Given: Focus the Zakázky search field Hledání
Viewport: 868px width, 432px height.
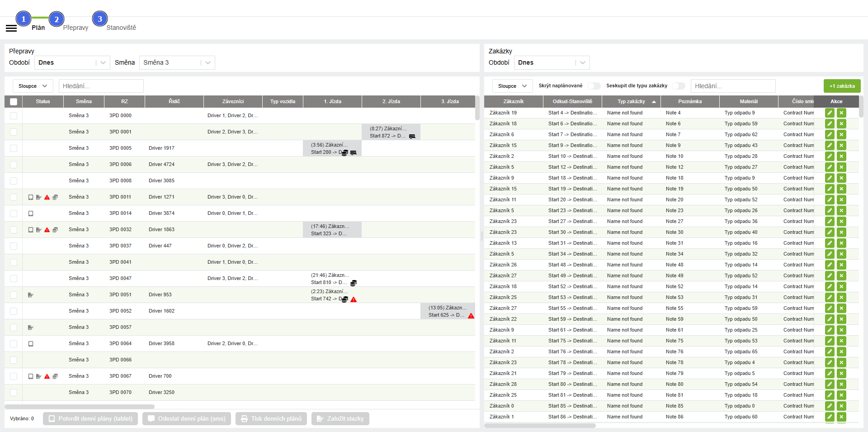Looking at the screenshot, I should click(x=733, y=86).
